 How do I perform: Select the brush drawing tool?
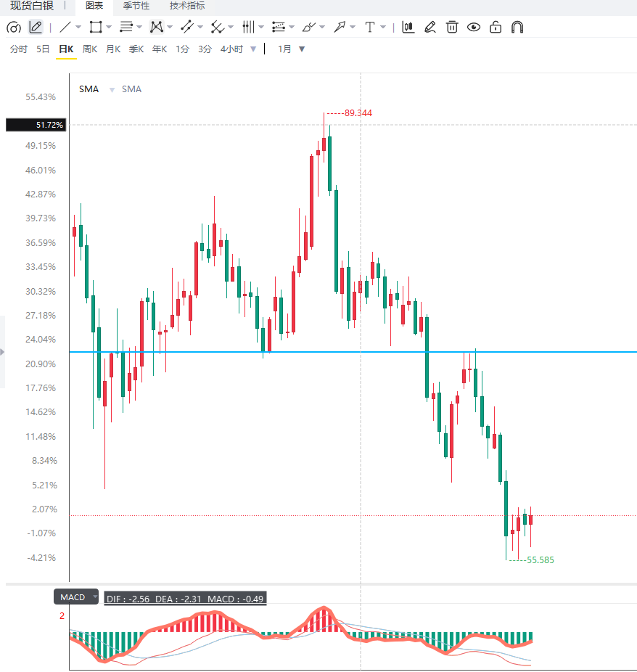pos(308,28)
